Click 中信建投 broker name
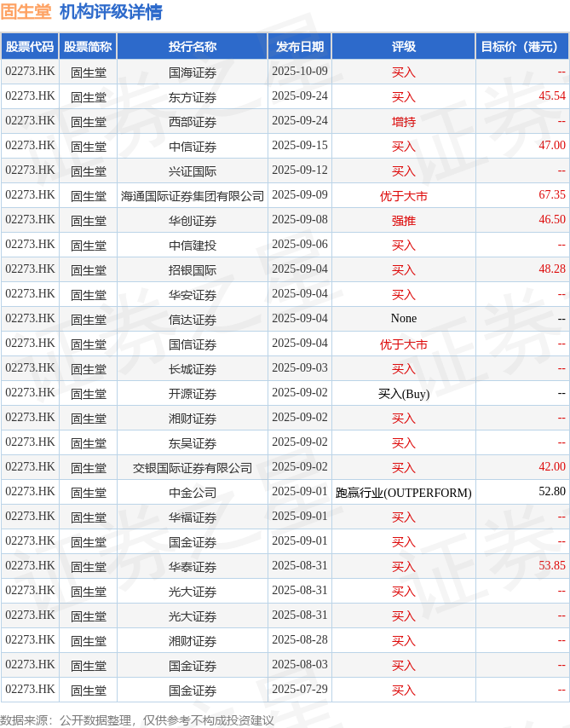Viewport: 570px width, 728px height. [x=193, y=246]
